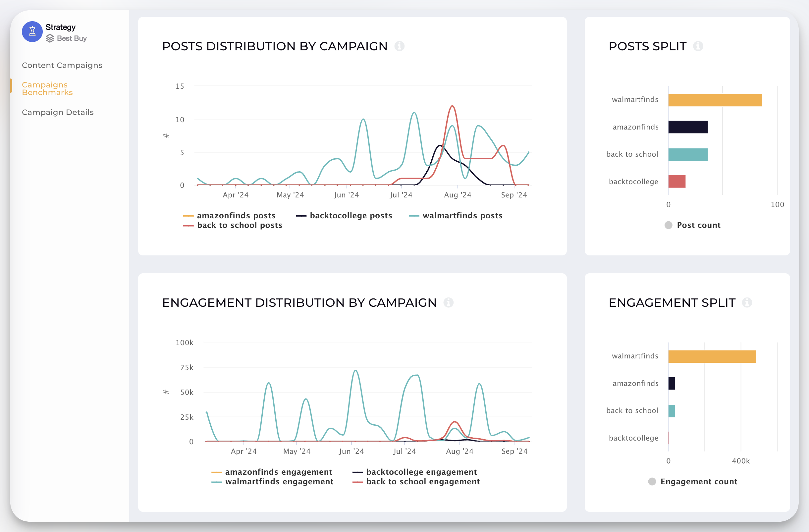Viewport: 809px width, 532px height.
Task: Click 'walmartfinds' label in Engagement Split chart
Action: [635, 356]
